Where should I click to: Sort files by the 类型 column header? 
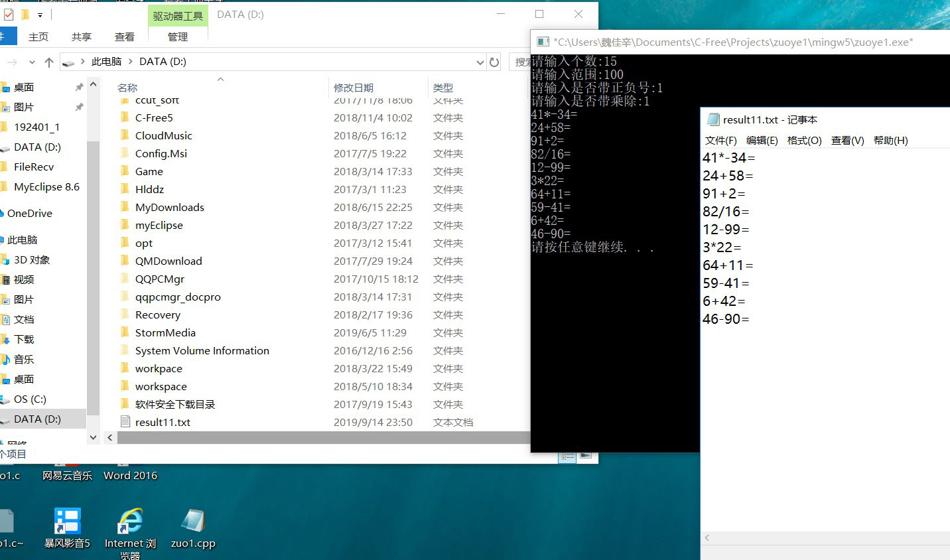pyautogui.click(x=443, y=88)
